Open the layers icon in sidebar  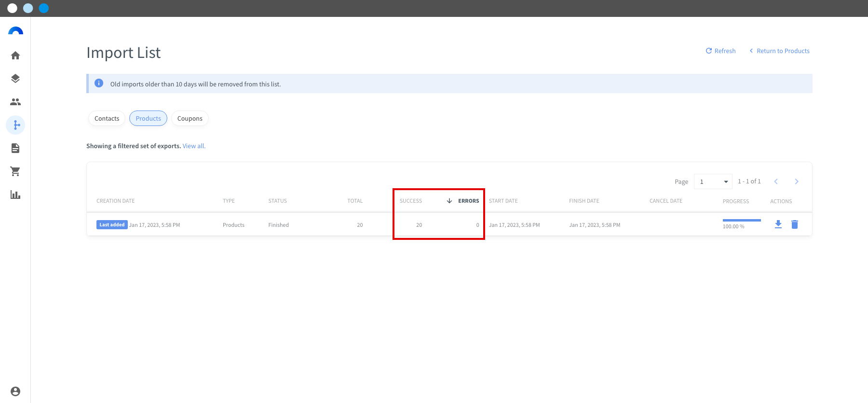point(15,79)
